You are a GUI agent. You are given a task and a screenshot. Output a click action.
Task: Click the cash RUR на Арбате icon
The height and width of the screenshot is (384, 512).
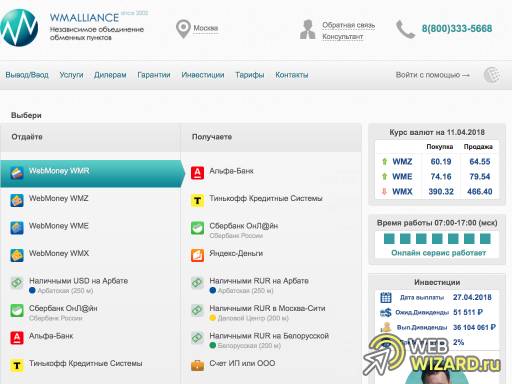pyautogui.click(x=197, y=283)
